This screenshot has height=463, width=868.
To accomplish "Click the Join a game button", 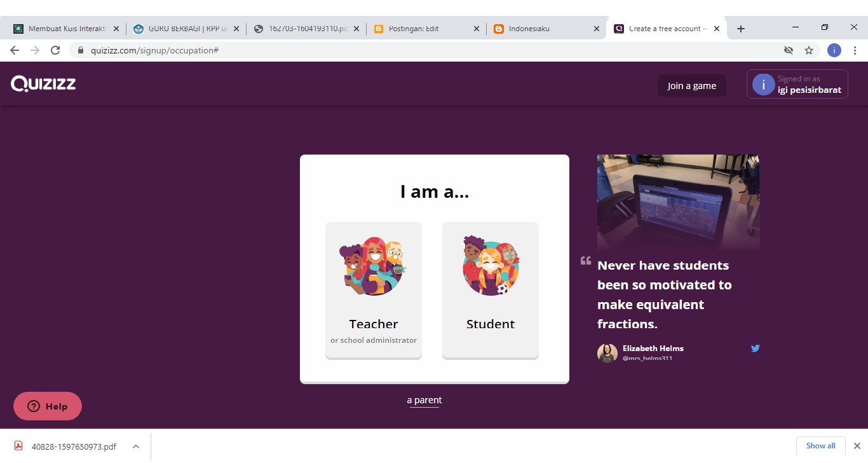I will [691, 85].
